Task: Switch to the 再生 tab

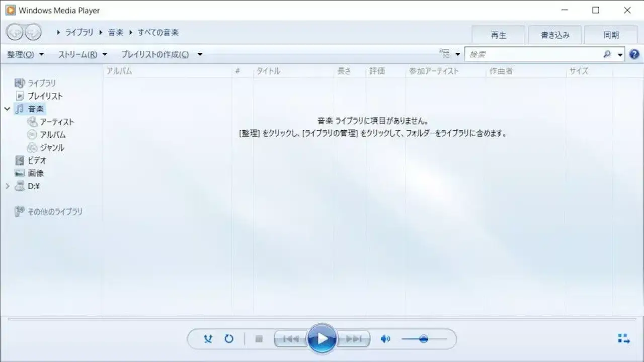Action: coord(499,35)
